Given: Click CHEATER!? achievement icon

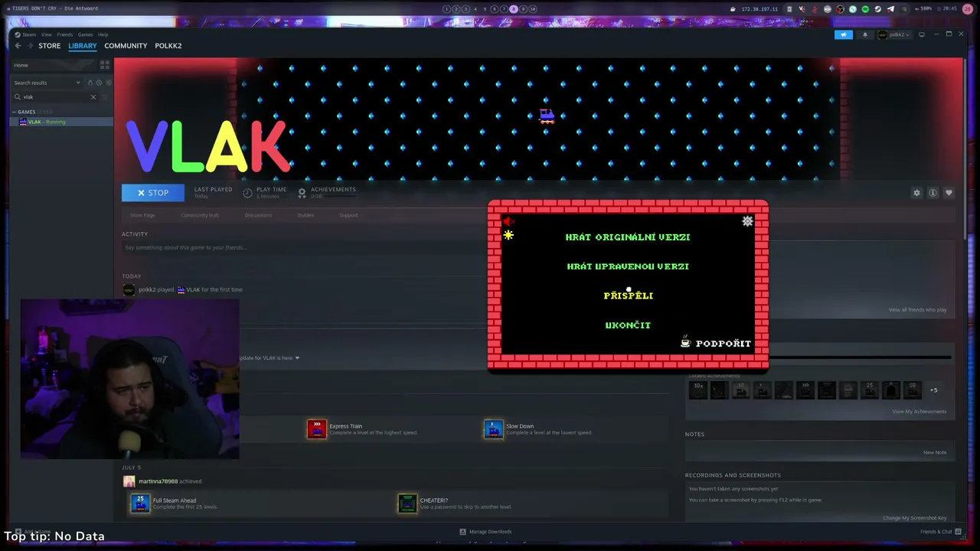Looking at the screenshot, I should (x=407, y=503).
